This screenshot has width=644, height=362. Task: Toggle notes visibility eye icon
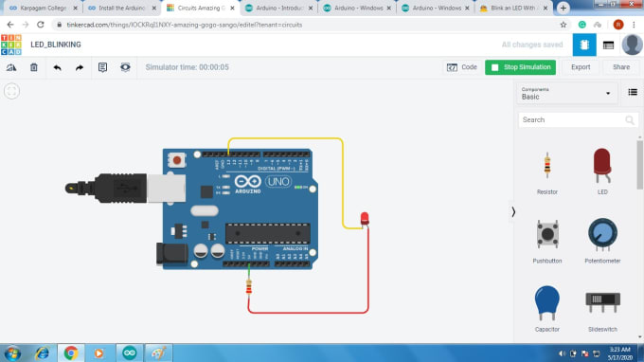pos(125,67)
